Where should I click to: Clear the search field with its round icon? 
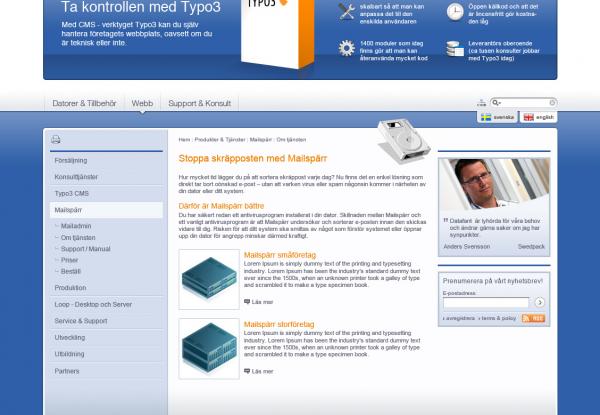pos(552,103)
